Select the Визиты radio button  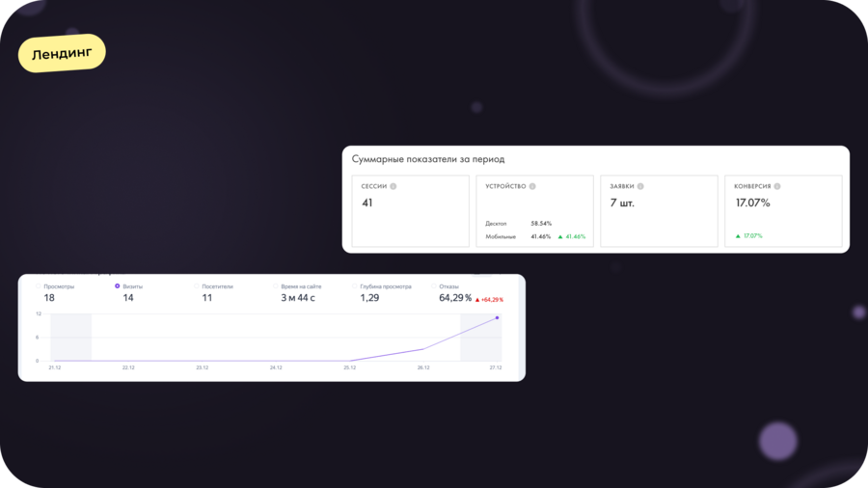(x=118, y=286)
